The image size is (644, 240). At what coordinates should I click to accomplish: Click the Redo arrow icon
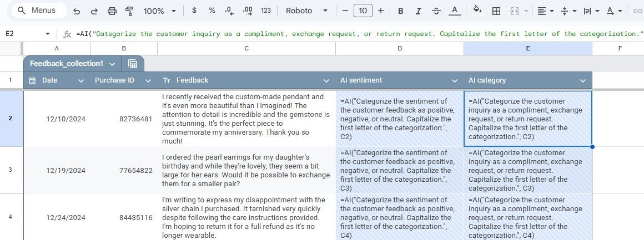pos(94,11)
